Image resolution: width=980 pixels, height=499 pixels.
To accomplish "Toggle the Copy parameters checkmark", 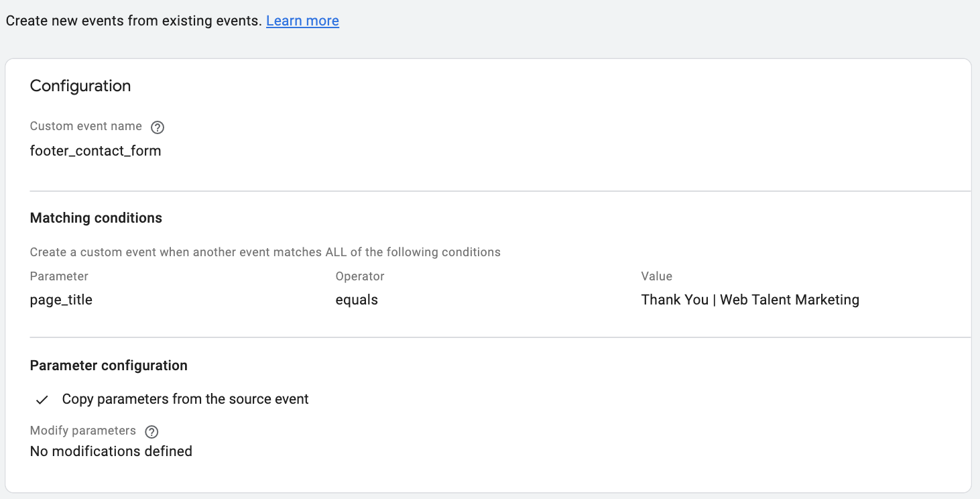I will tap(42, 400).
